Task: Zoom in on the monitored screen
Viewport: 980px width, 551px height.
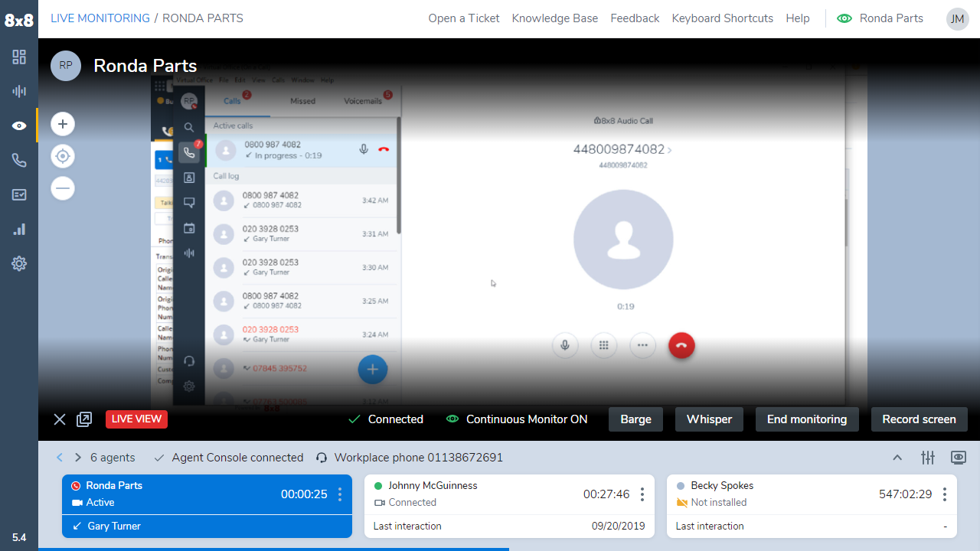Action: coord(63,124)
